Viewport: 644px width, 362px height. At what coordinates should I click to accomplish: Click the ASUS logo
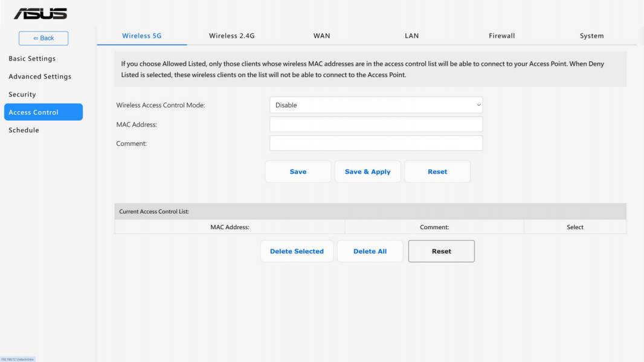40,14
